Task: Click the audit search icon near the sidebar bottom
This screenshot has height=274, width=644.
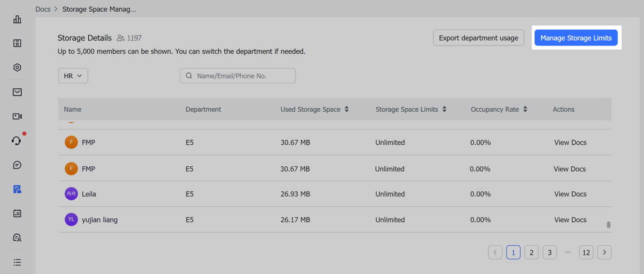Action: click(x=17, y=237)
